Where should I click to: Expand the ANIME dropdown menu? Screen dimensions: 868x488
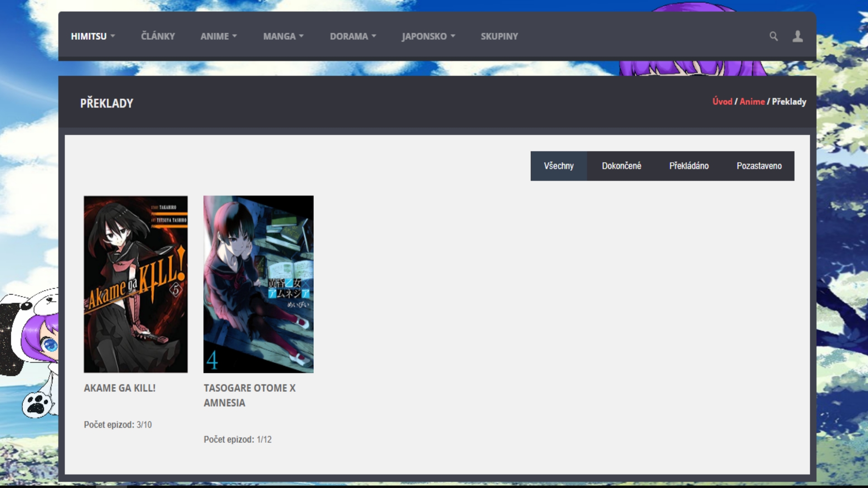[x=218, y=36]
